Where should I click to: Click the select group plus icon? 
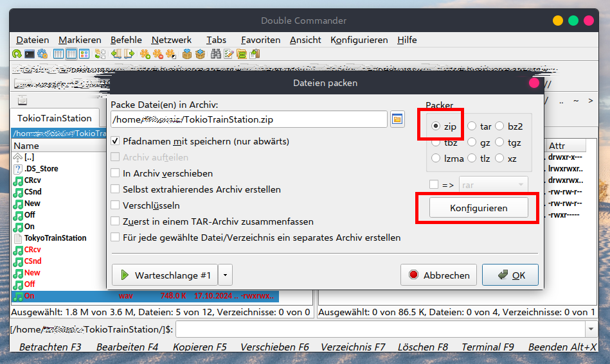point(146,54)
